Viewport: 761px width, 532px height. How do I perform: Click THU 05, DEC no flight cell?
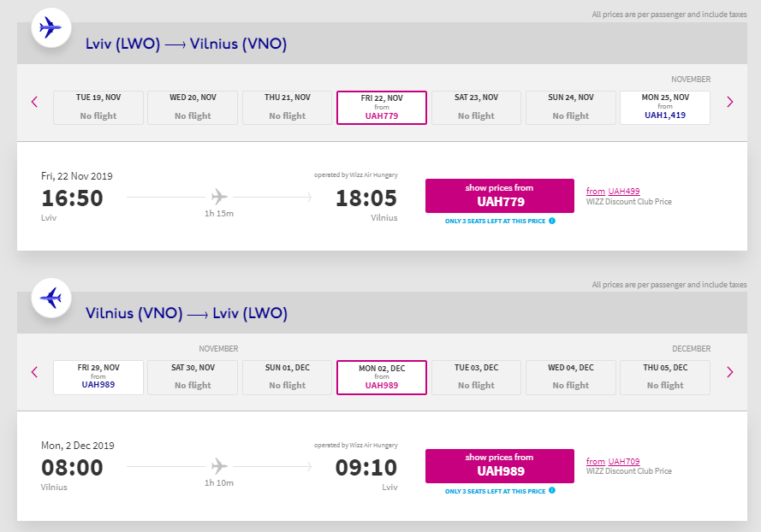point(665,377)
